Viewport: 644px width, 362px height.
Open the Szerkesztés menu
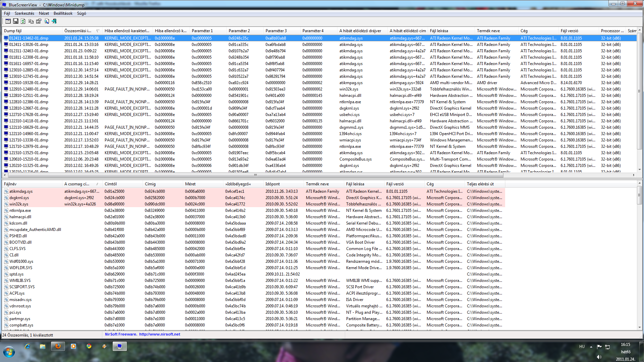point(24,13)
